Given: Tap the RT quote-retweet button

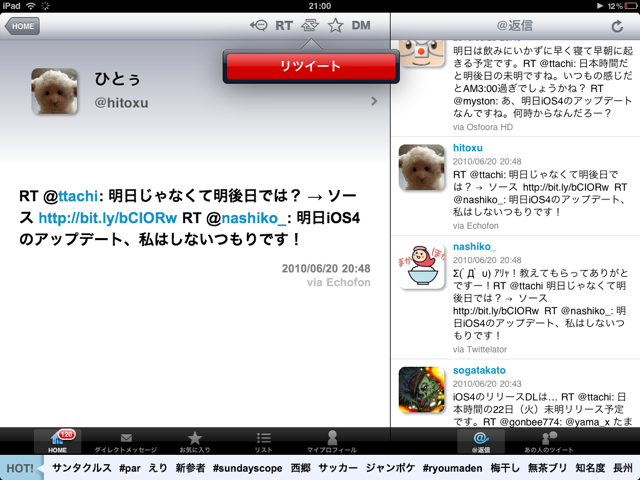Looking at the screenshot, I should click(284, 25).
